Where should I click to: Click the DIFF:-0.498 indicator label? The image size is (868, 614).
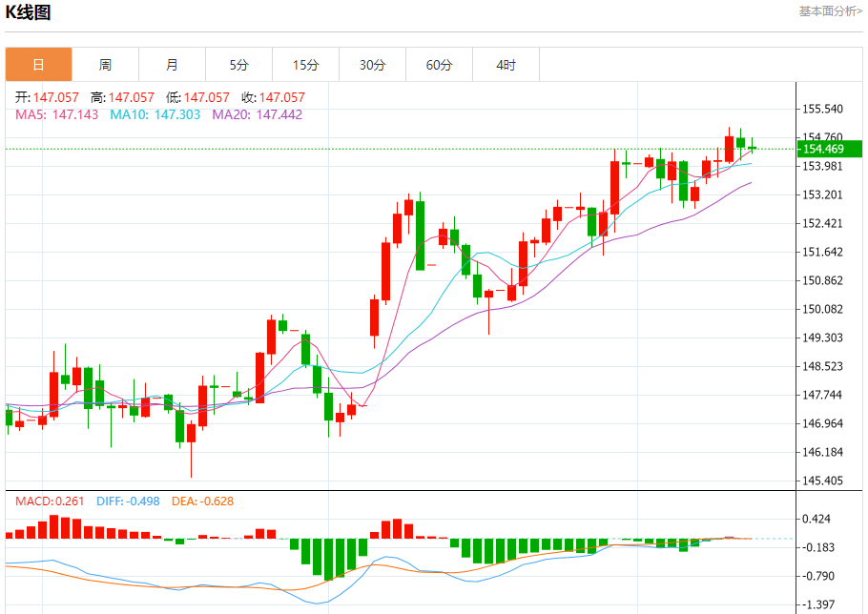click(x=128, y=501)
